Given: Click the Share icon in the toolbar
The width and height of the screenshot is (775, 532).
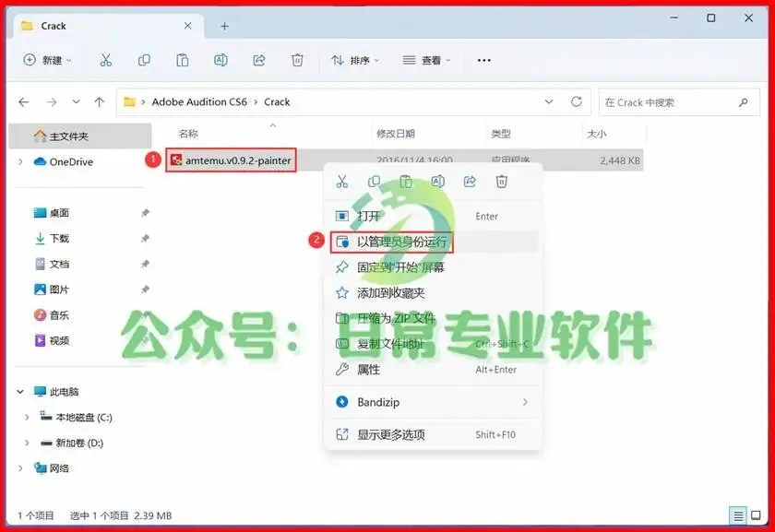Looking at the screenshot, I should coord(259,60).
